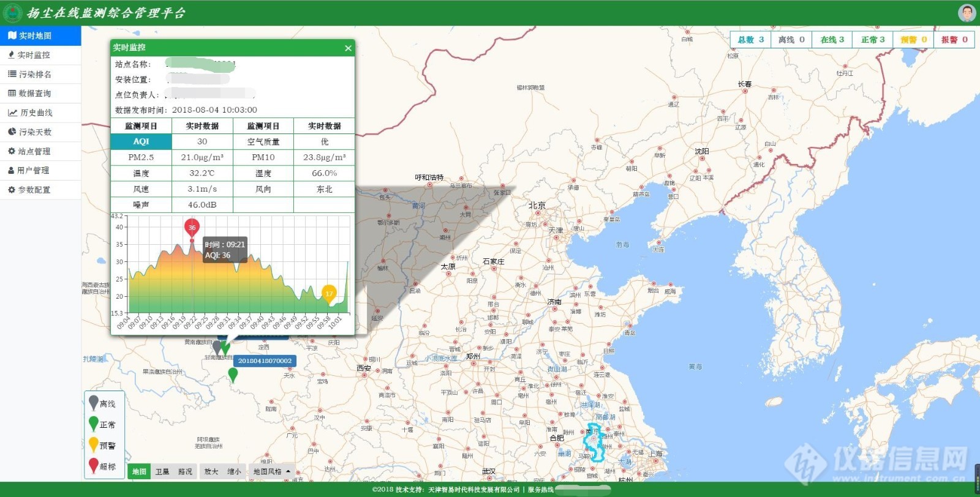980x497 pixels.
Task: Click the data time 2018-08-04 10:03:00
Action: click(214, 110)
